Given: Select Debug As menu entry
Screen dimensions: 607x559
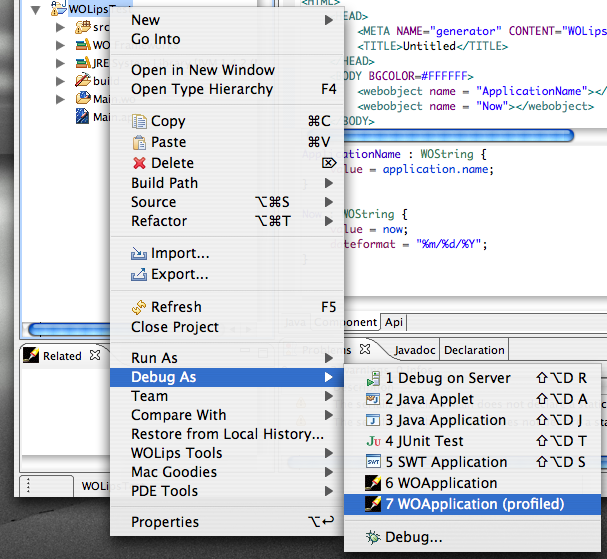Looking at the screenshot, I should (227, 377).
